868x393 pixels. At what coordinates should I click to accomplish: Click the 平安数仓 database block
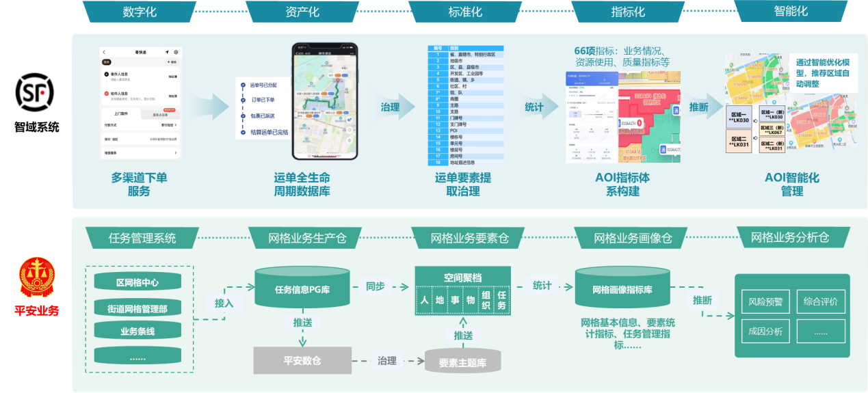tap(302, 360)
